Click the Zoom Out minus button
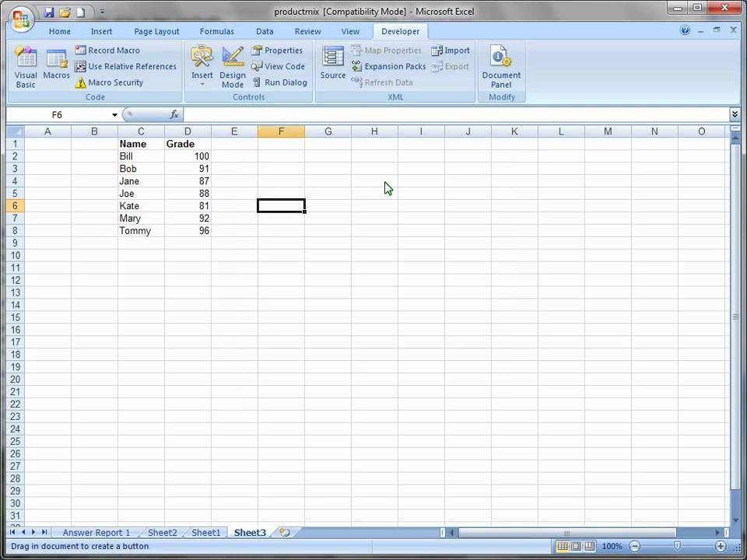 [635, 546]
